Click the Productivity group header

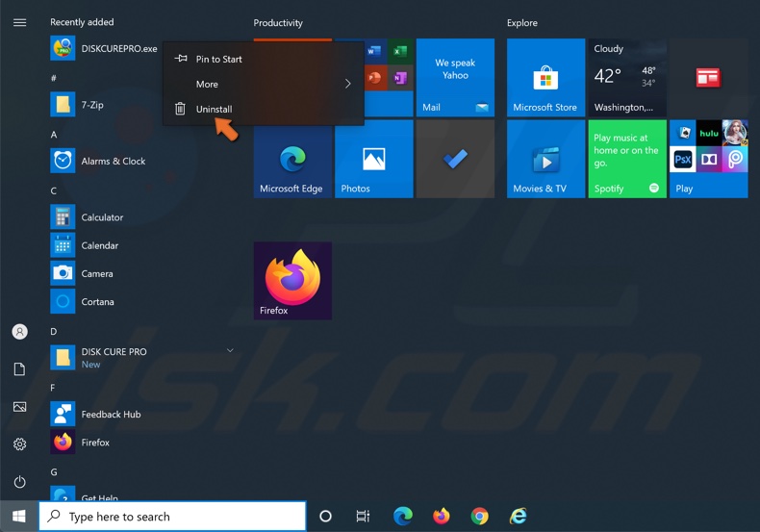[x=278, y=23]
